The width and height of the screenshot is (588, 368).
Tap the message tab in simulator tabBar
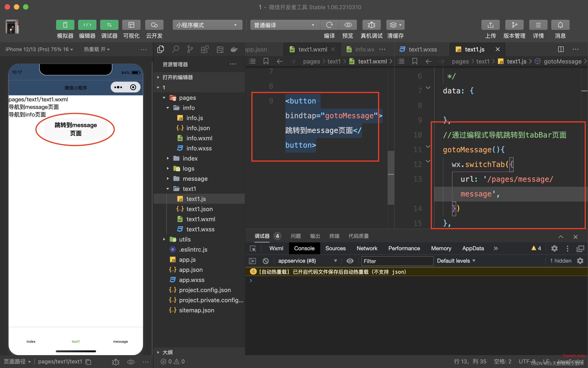click(121, 341)
